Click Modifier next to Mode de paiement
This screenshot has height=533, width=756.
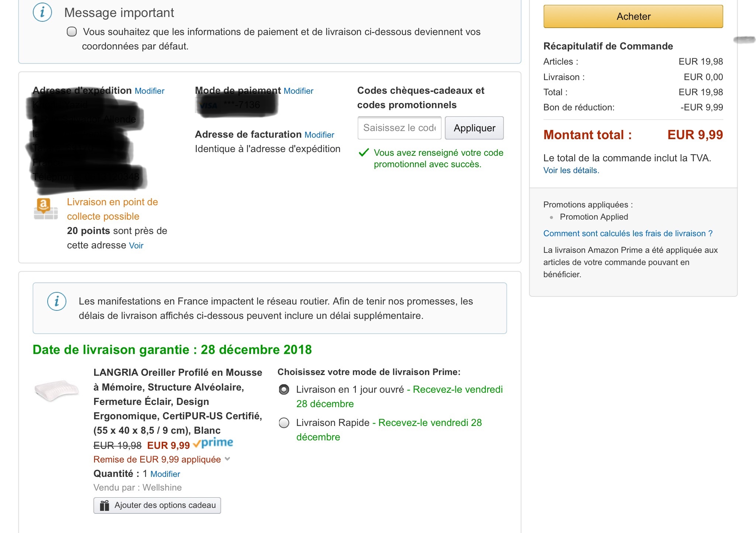pos(298,91)
